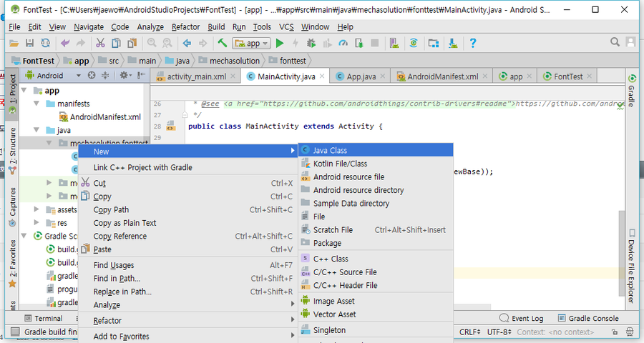Screen dimensions: 644x343
Task: Run the app with green play icon
Action: coord(280,43)
